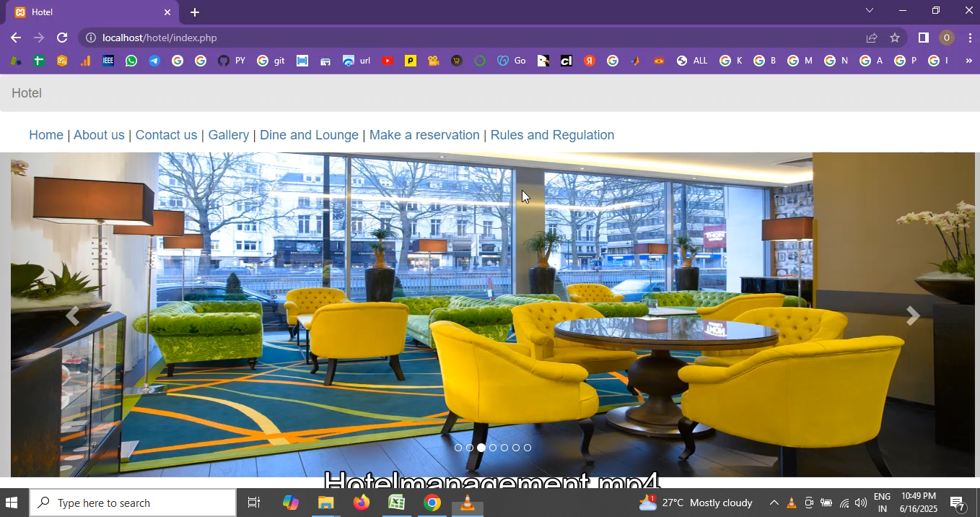Image resolution: width=980 pixels, height=517 pixels.
Task: Select the fourth carousel indicator dot
Action: coord(493,448)
